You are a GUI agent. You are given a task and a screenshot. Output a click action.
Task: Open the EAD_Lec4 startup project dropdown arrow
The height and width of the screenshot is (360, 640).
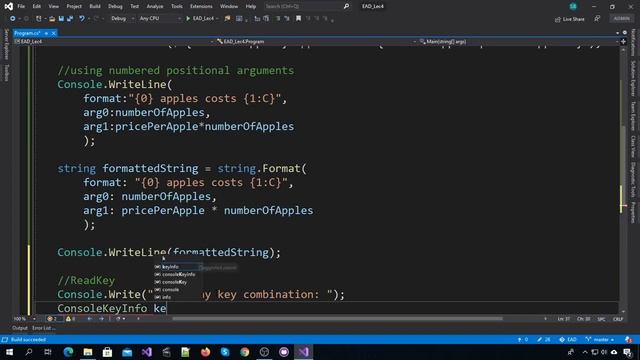[x=217, y=19]
